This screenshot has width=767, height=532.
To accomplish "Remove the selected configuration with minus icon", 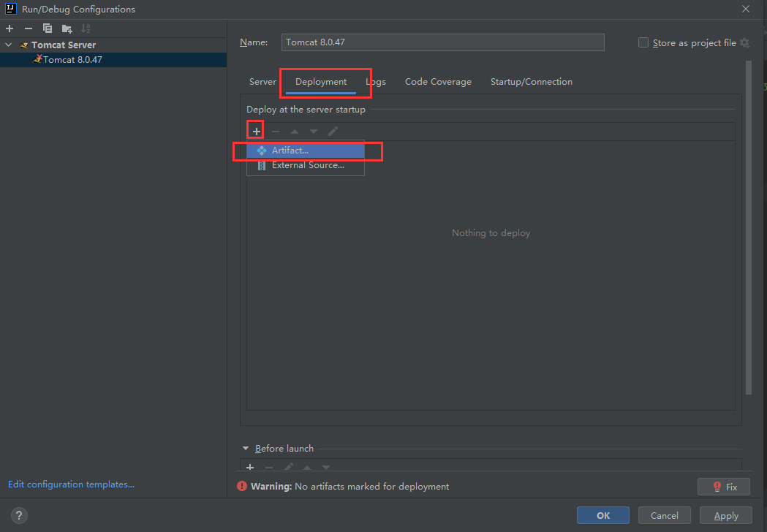I will click(x=29, y=28).
